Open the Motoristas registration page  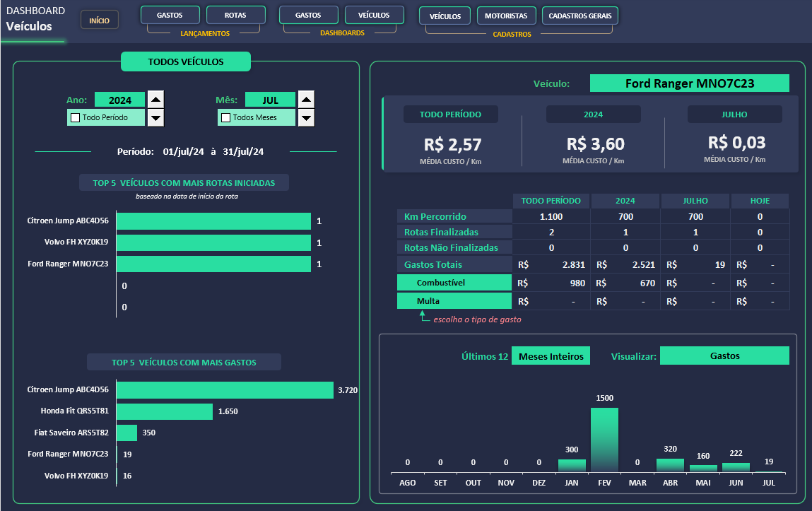click(x=506, y=16)
